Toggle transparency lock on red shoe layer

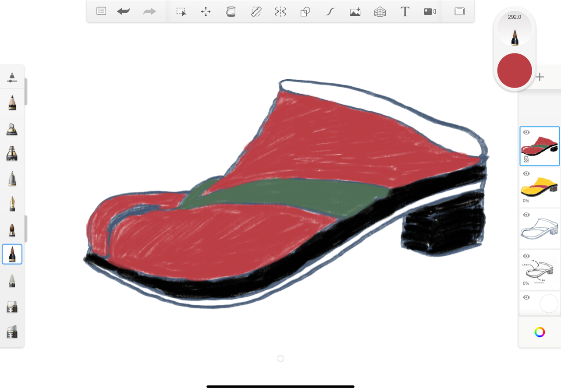point(526,159)
